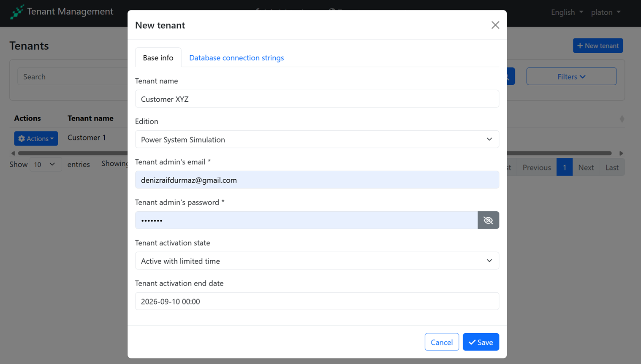Expand the Filters button
Screen dimensions: 641x364
[571, 77]
